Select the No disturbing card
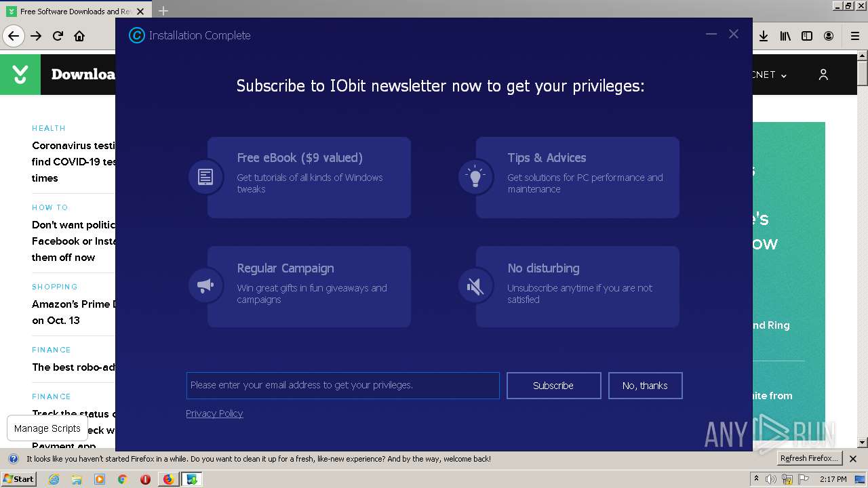This screenshot has height=488, width=868. click(578, 287)
